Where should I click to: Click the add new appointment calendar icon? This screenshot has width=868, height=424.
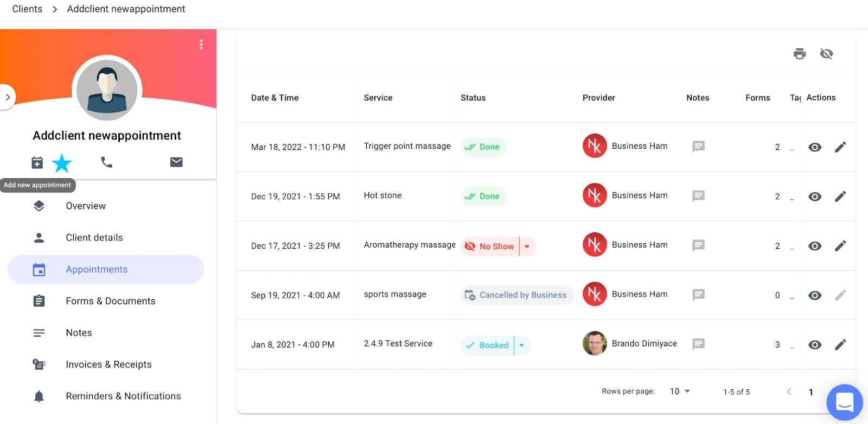[37, 162]
